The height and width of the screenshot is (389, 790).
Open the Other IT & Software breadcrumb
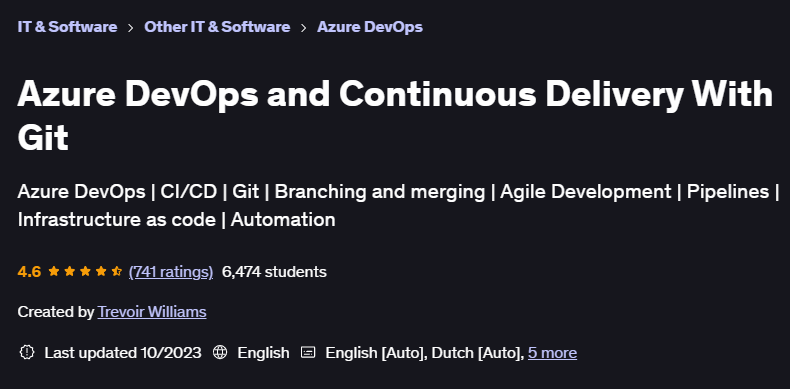coord(217,27)
